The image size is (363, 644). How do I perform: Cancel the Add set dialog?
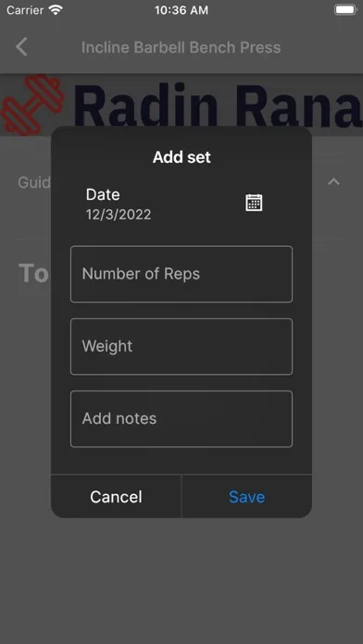point(116,497)
